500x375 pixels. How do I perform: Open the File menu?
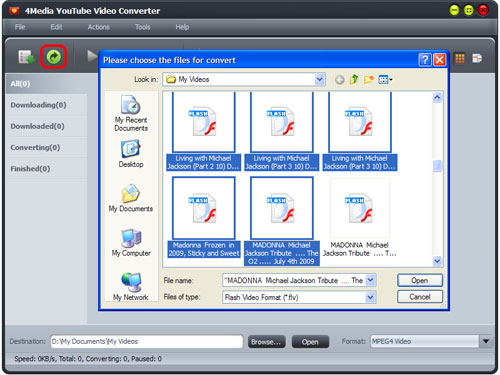point(20,27)
